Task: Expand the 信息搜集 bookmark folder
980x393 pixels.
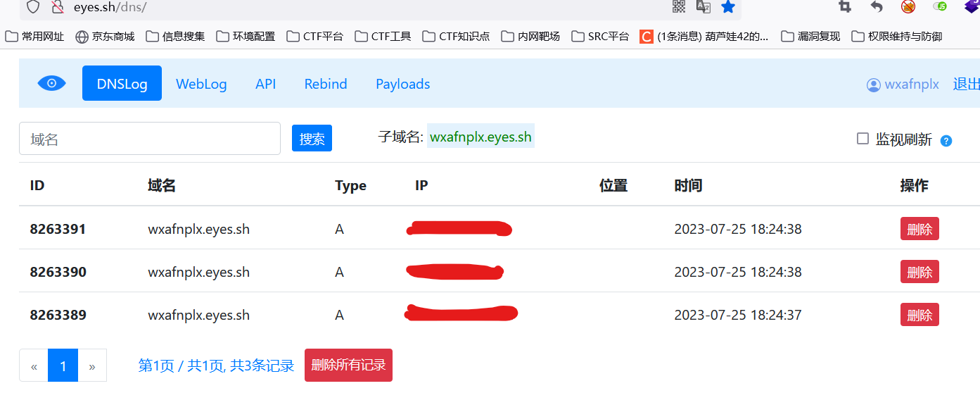Action: click(175, 36)
